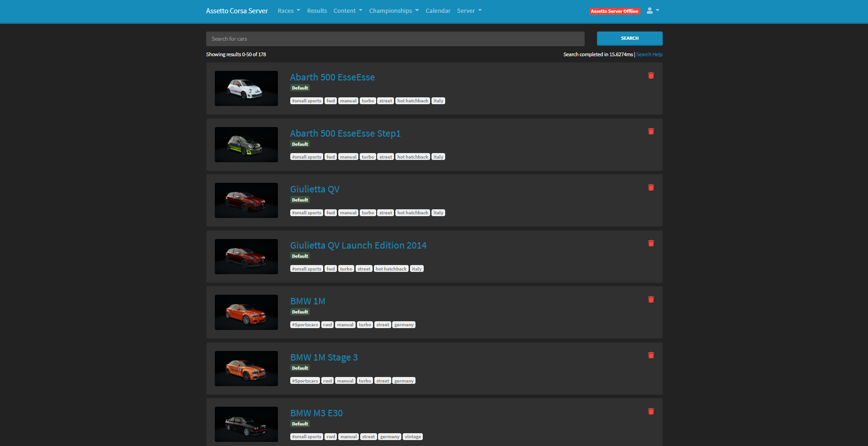868x446 pixels.
Task: Click trash icon for Giulietta QV
Action: (x=651, y=187)
